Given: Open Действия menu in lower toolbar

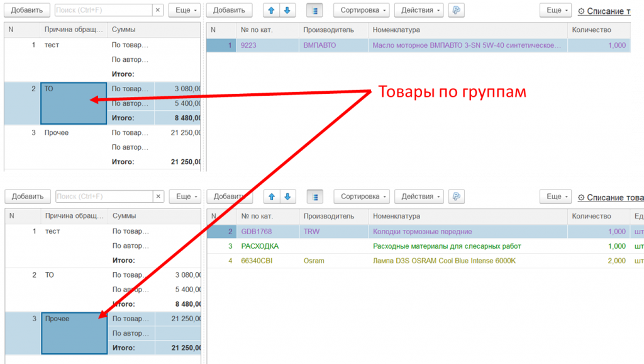Looking at the screenshot, I should (421, 196).
